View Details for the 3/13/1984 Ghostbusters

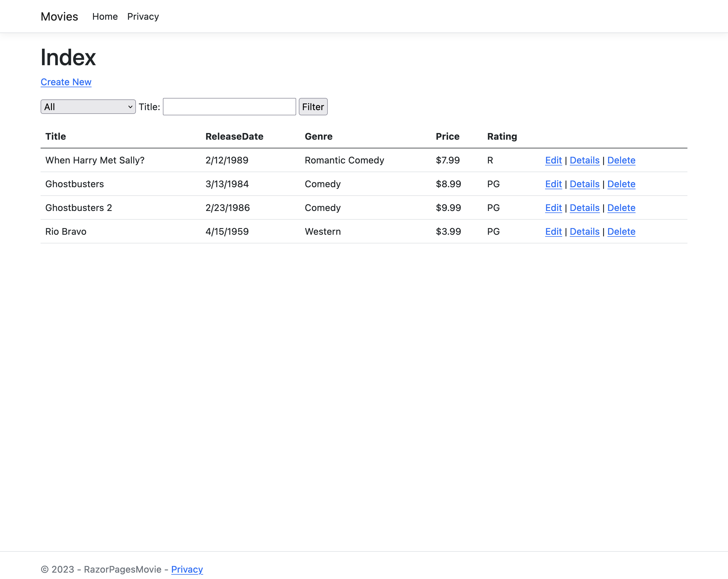[585, 184]
